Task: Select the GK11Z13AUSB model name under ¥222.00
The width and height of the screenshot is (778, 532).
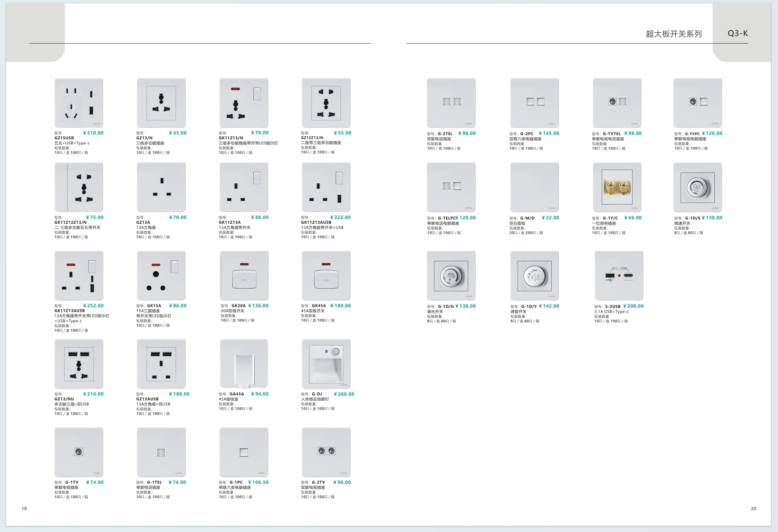Action: [316, 222]
